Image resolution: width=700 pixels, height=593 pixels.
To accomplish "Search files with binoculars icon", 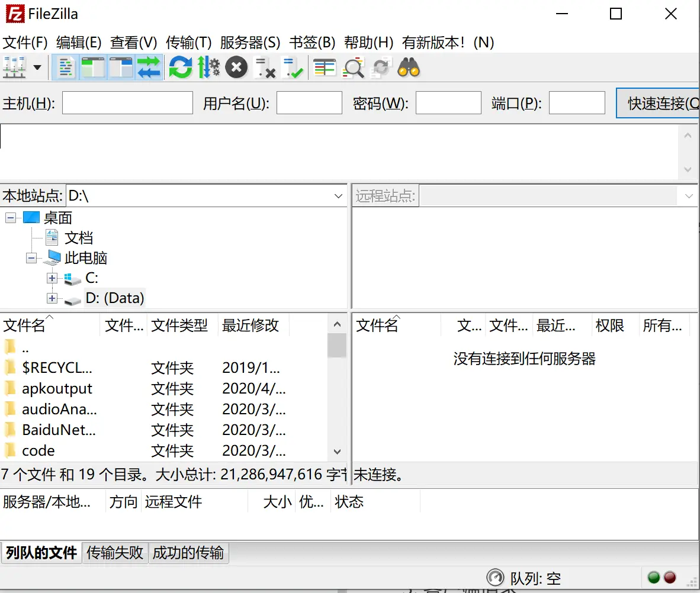I will click(x=409, y=68).
